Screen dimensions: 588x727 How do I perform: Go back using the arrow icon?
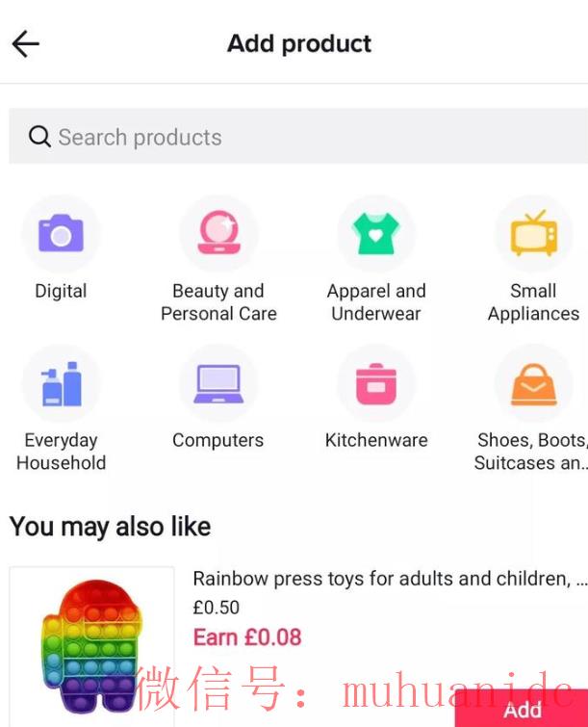[x=26, y=43]
